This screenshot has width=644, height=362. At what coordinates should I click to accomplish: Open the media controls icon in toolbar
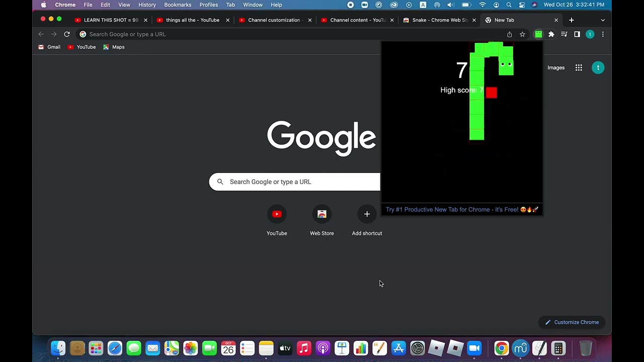(x=564, y=34)
